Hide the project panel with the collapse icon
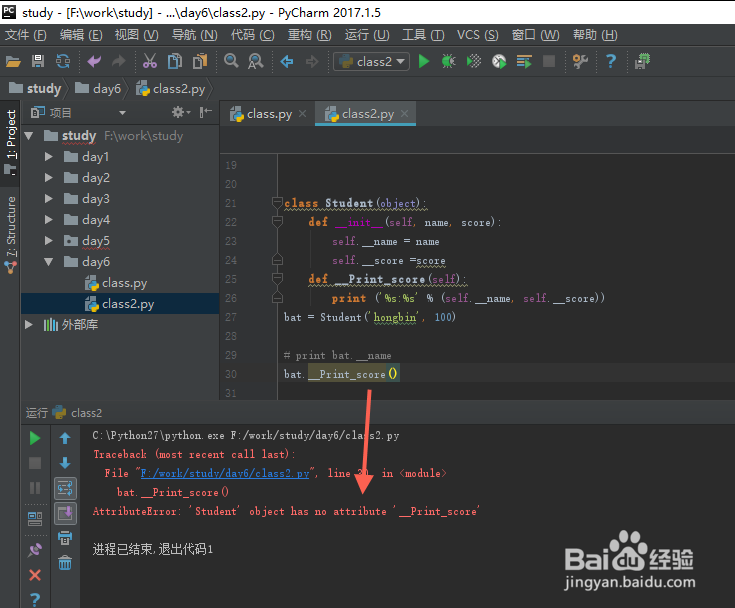The height and width of the screenshot is (608, 735). (205, 113)
